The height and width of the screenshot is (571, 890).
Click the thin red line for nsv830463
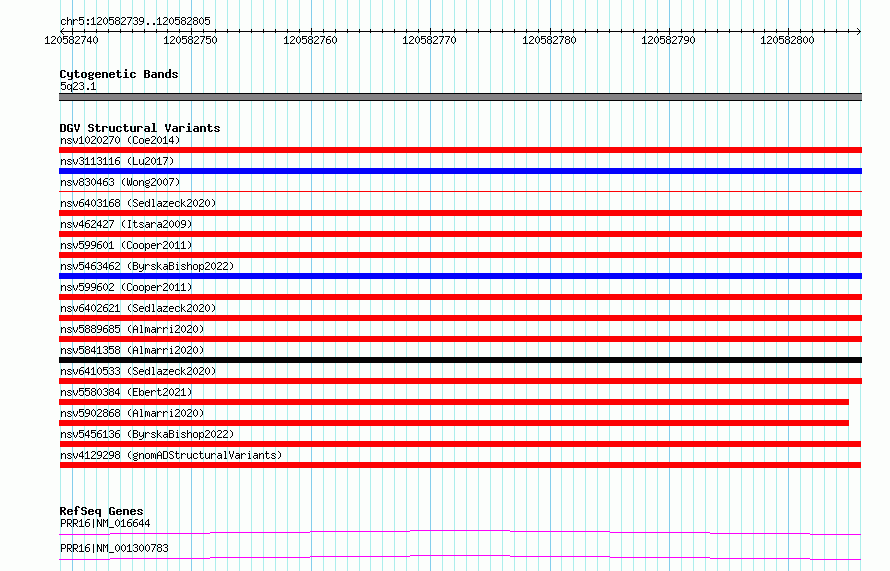click(460, 192)
